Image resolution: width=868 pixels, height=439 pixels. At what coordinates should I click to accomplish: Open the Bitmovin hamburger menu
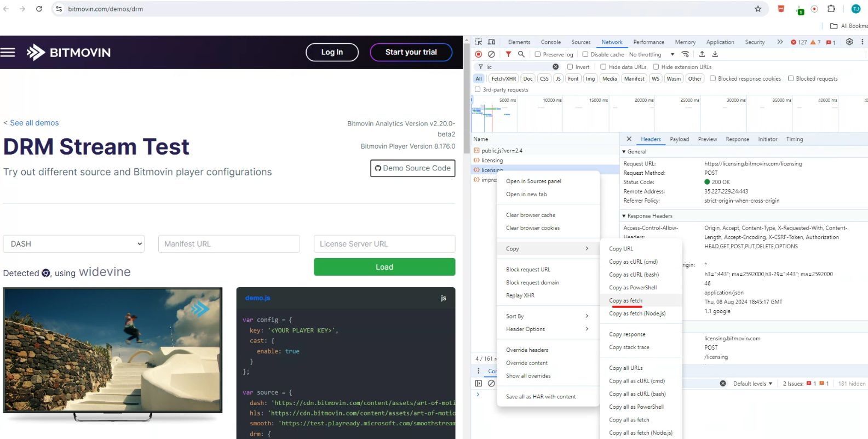pyautogui.click(x=8, y=53)
